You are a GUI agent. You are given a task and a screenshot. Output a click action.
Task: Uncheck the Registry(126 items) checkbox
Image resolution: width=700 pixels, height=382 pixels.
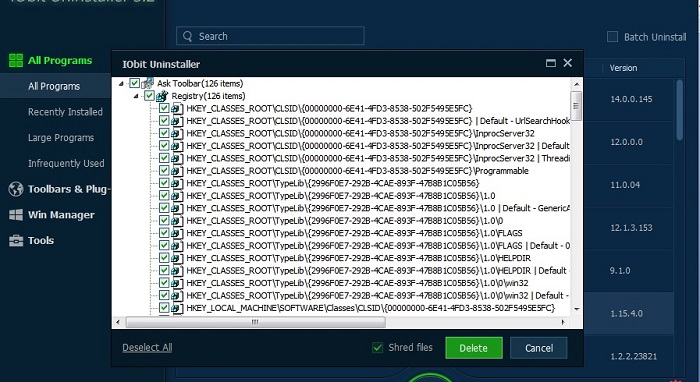tap(149, 96)
